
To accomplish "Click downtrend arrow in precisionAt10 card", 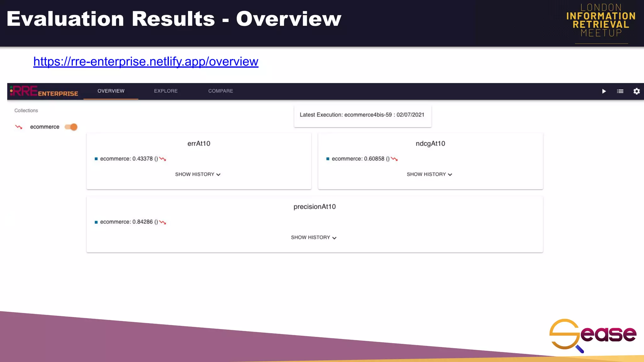I will (x=163, y=222).
